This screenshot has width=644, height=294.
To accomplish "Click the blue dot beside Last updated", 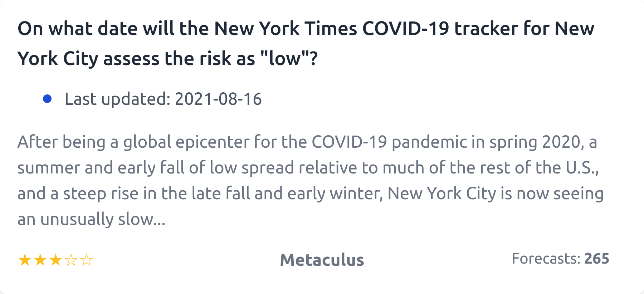I will click(47, 99).
